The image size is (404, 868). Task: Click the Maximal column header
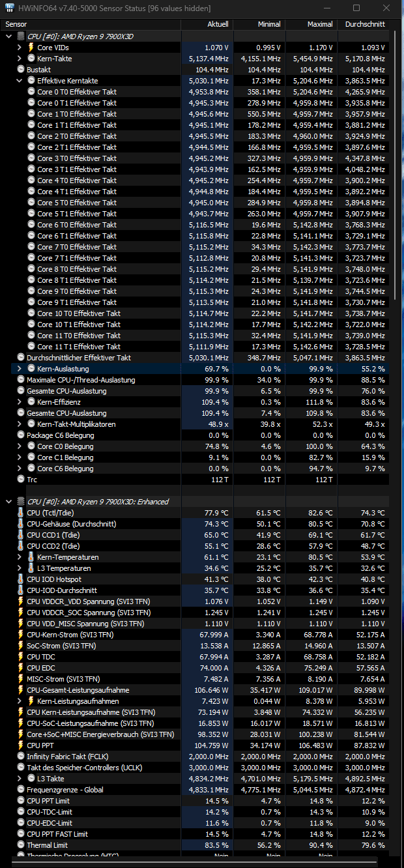pos(311,24)
